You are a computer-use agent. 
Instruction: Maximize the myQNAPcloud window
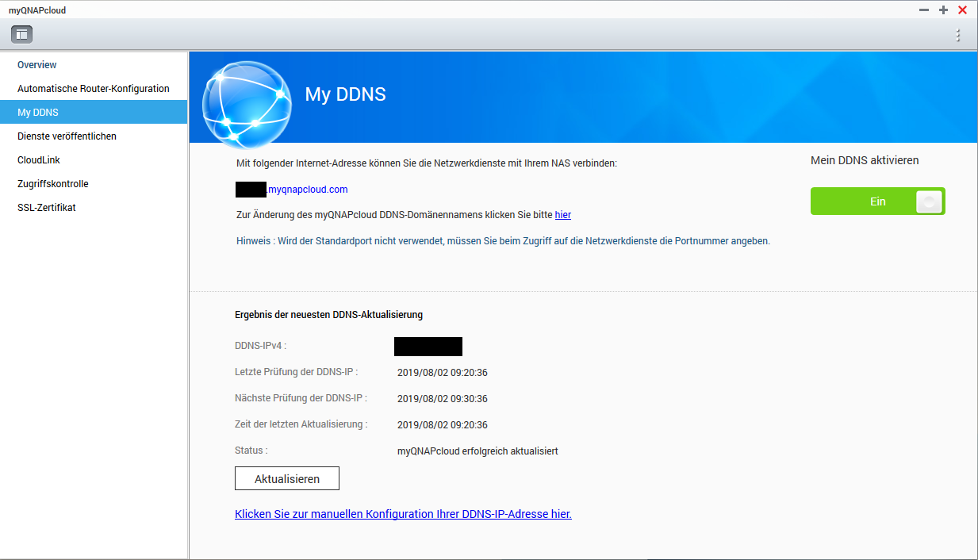943,10
